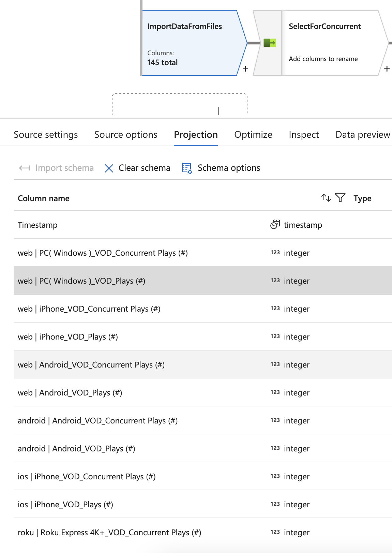Click the sort arrows icon in column header
392x553 pixels.
tap(326, 198)
